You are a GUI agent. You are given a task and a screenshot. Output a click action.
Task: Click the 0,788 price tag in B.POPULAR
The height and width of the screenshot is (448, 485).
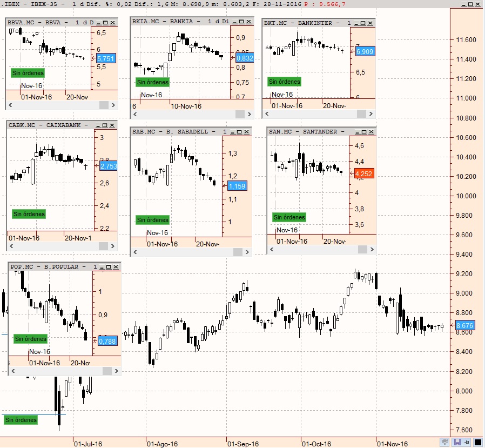tap(107, 341)
